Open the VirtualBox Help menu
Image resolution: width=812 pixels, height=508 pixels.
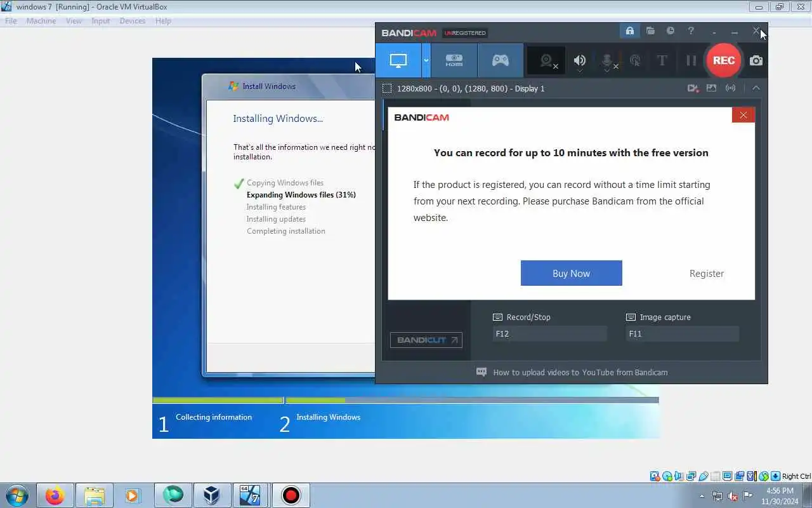[x=163, y=21]
